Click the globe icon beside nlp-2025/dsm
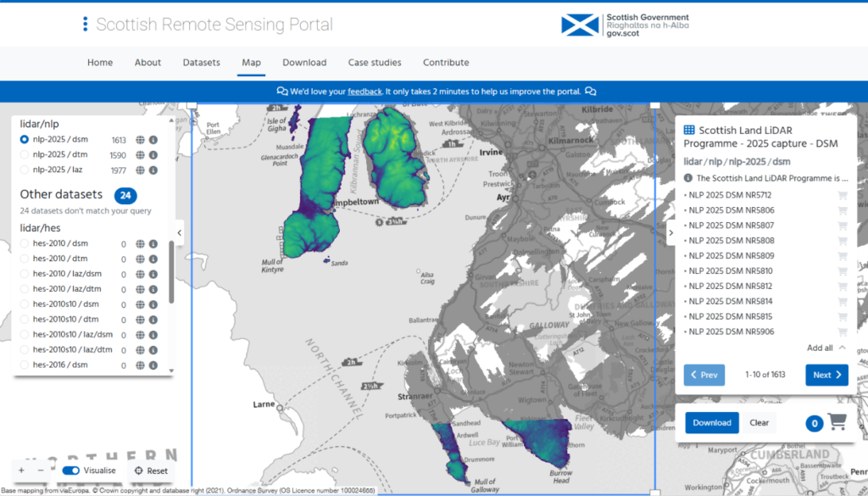This screenshot has width=868, height=496. 138,140
